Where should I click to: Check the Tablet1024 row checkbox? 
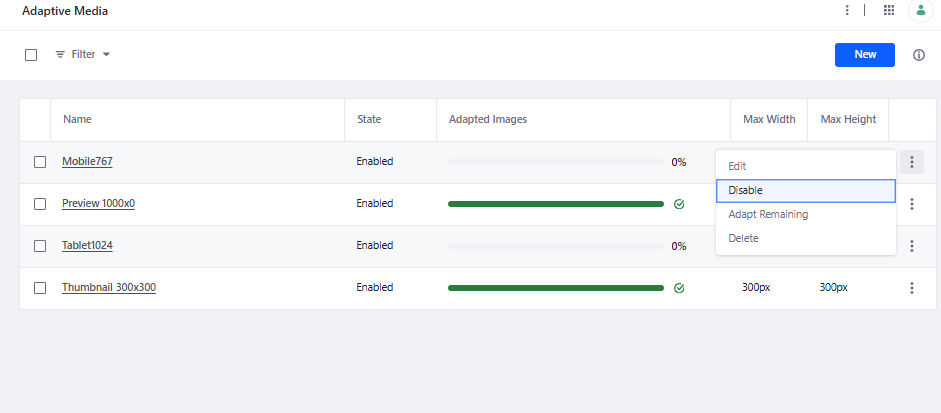pyautogui.click(x=40, y=246)
